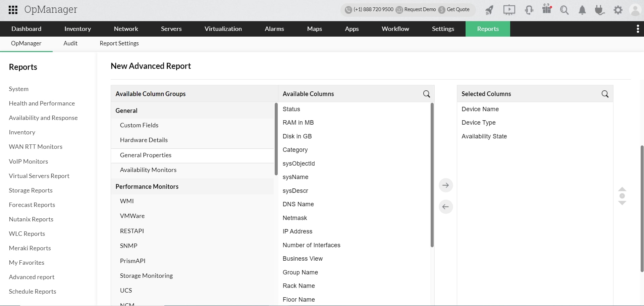This screenshot has width=644, height=306.
Task: Open notifications via the bell icon
Action: 582,10
